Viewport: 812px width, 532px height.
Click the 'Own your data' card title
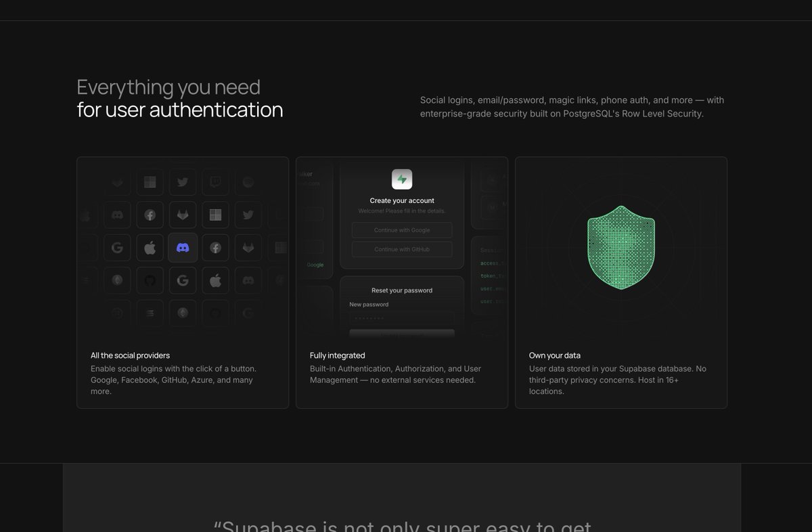click(x=555, y=355)
